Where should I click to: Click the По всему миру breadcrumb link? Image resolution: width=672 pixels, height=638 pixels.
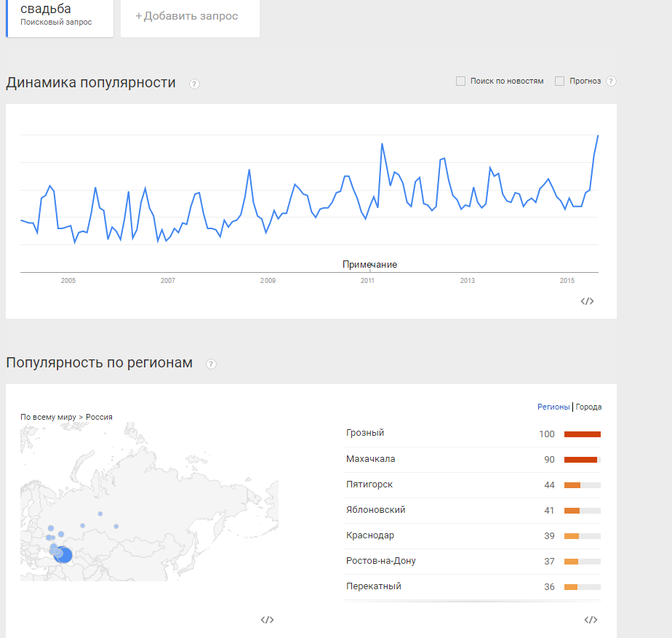tap(48, 417)
